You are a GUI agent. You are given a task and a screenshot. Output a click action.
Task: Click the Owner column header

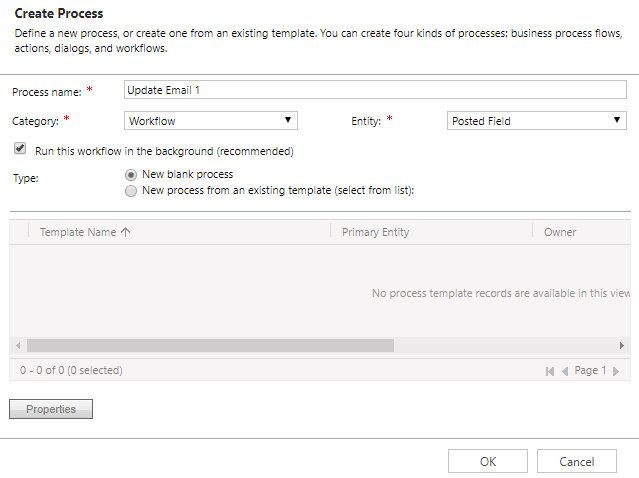560,232
